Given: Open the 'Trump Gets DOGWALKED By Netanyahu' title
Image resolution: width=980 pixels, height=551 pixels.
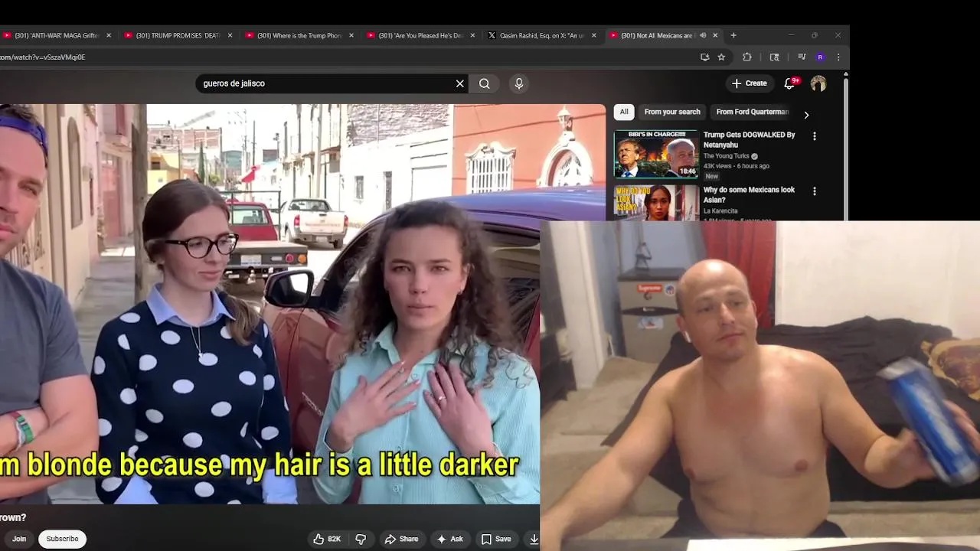Looking at the screenshot, I should [x=749, y=139].
